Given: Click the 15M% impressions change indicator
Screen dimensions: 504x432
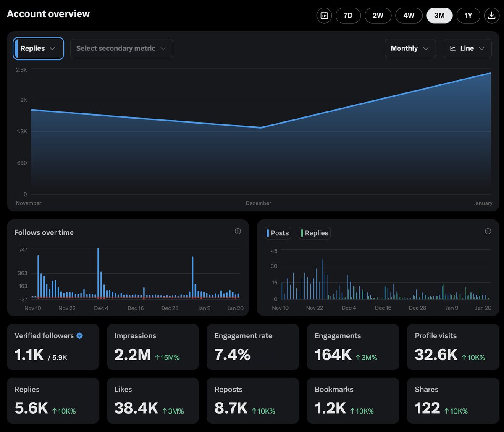Looking at the screenshot, I should coord(167,358).
